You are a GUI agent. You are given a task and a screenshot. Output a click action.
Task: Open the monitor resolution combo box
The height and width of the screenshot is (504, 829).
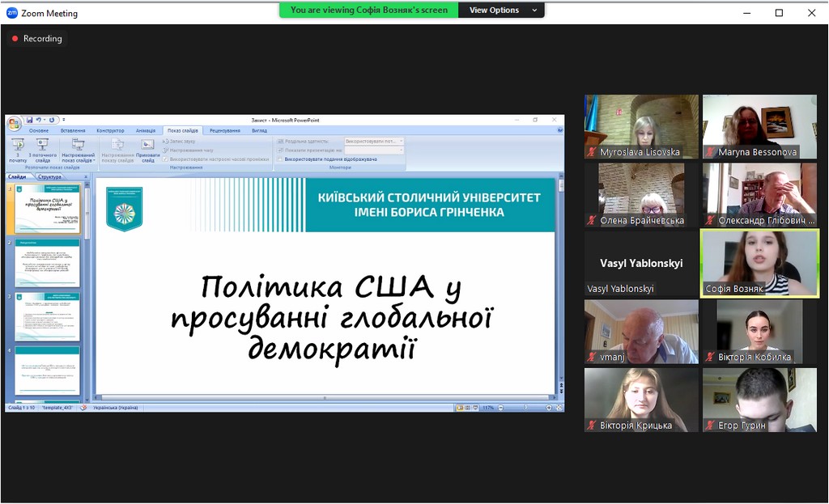(373, 141)
